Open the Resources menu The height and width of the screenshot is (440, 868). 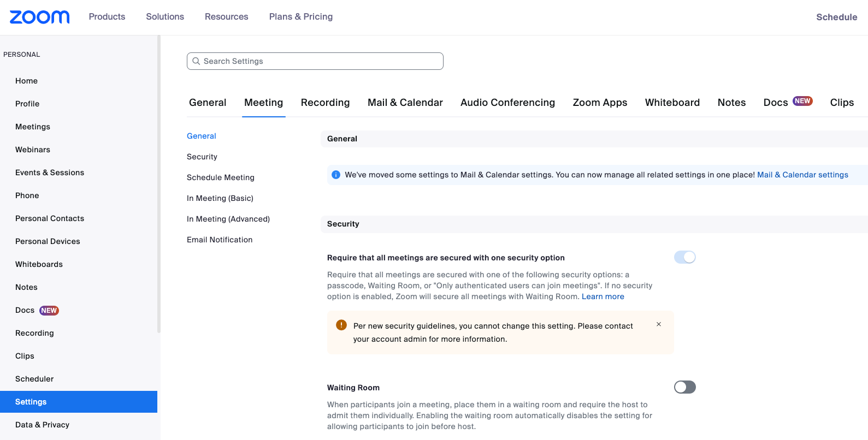click(x=227, y=17)
